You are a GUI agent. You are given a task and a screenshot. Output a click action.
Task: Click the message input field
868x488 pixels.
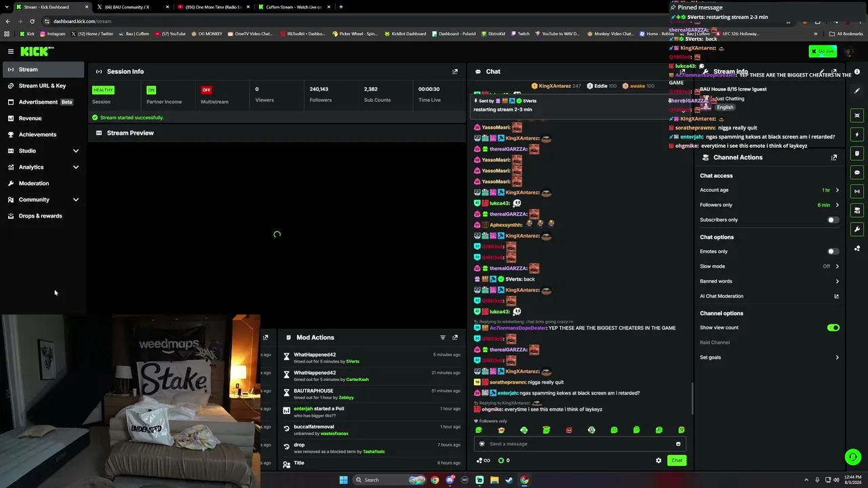pos(580,444)
